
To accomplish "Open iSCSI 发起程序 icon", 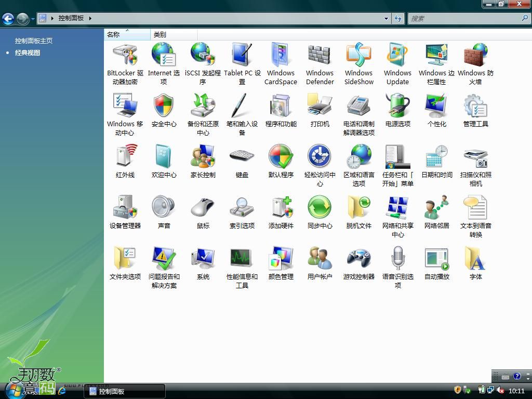I will [x=203, y=54].
